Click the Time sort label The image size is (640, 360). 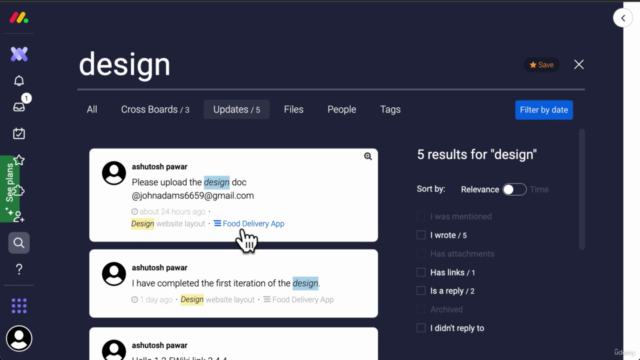pyautogui.click(x=539, y=189)
